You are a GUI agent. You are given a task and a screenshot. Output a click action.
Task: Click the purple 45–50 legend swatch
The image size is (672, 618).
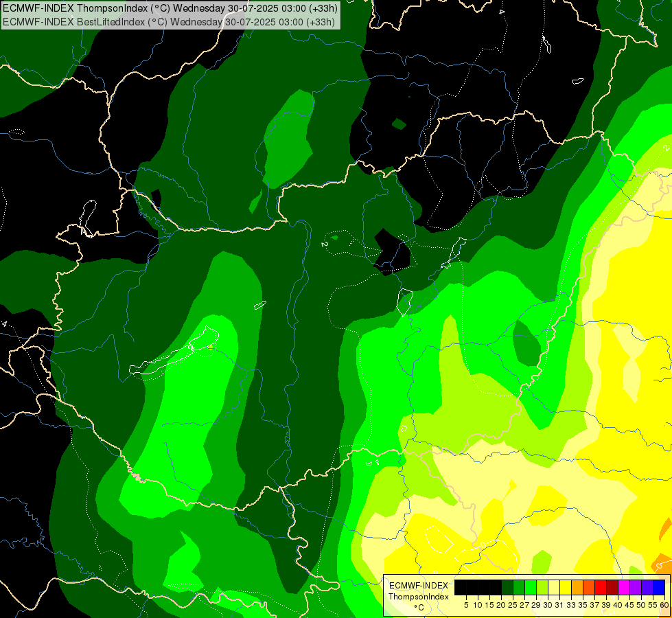[x=636, y=587]
